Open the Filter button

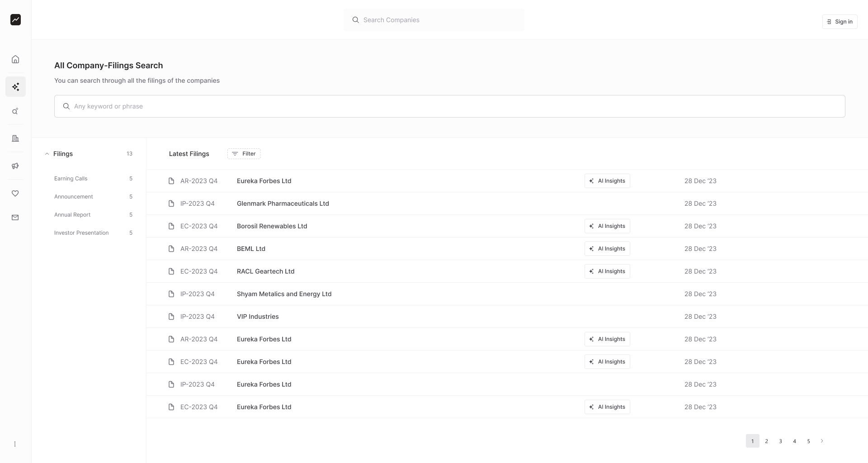(244, 154)
